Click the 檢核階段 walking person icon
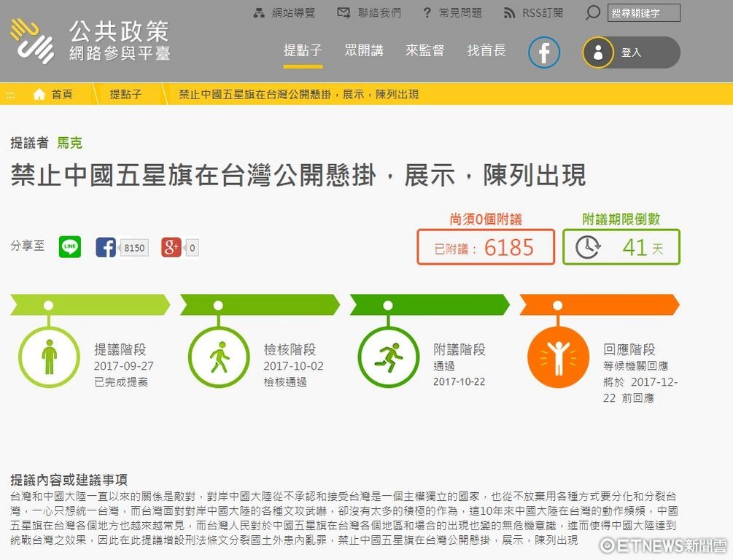Screen dimensions: 733x560 [x=219, y=357]
